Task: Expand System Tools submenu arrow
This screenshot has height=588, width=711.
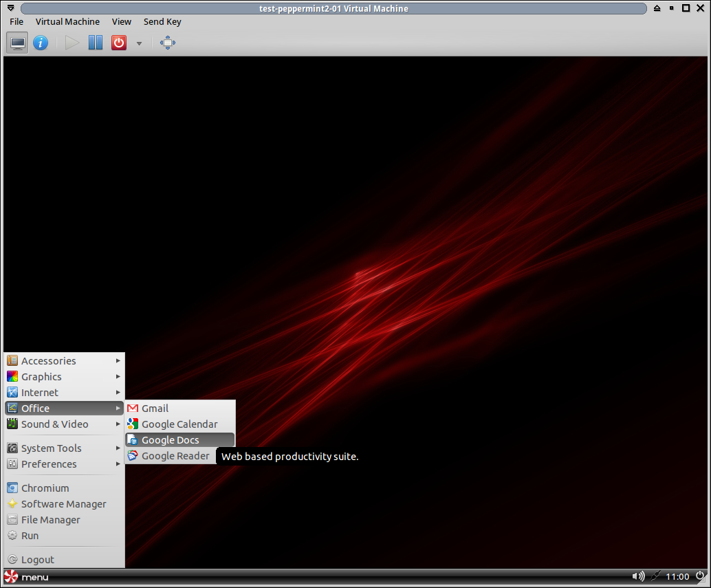Action: point(118,448)
